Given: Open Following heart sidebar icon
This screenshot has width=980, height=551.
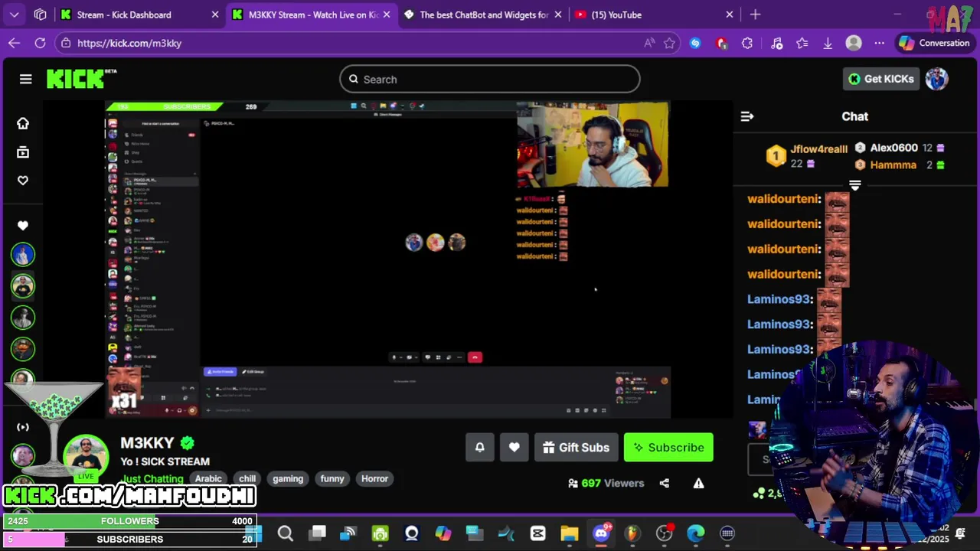Looking at the screenshot, I should (x=23, y=181).
